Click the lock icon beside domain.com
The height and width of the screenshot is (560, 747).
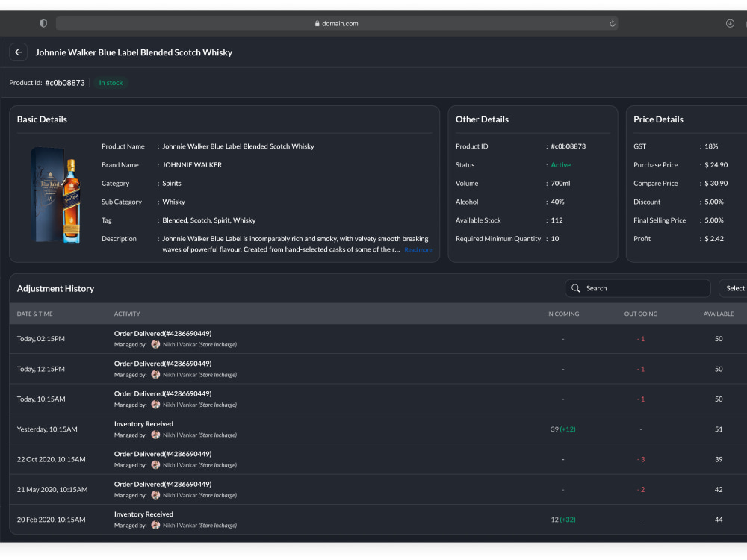pos(317,23)
